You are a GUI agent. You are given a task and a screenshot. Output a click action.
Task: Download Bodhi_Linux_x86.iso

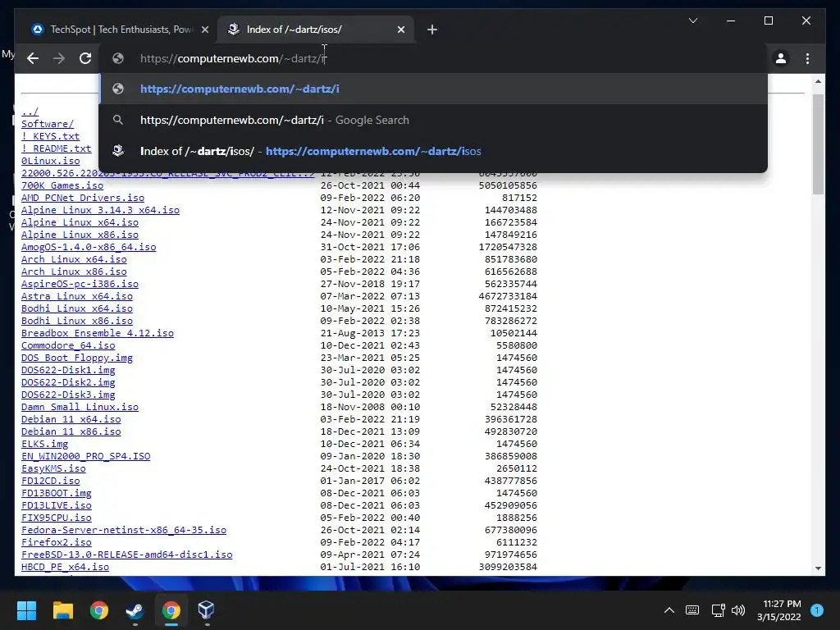tap(76, 321)
